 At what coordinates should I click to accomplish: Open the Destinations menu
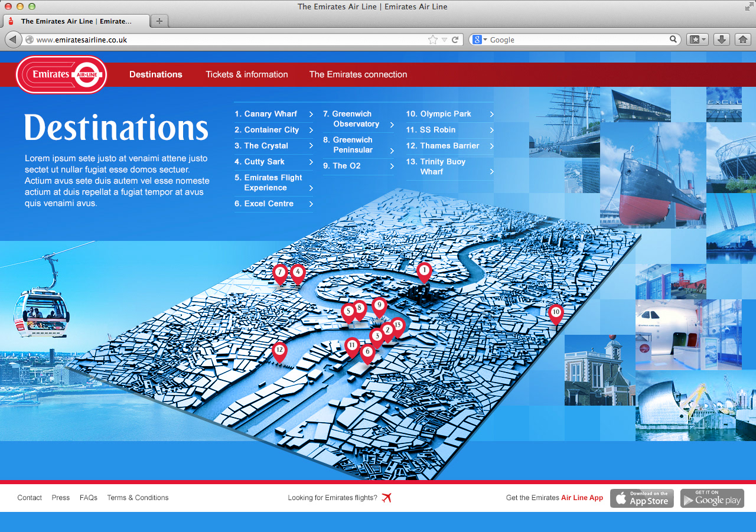[156, 74]
